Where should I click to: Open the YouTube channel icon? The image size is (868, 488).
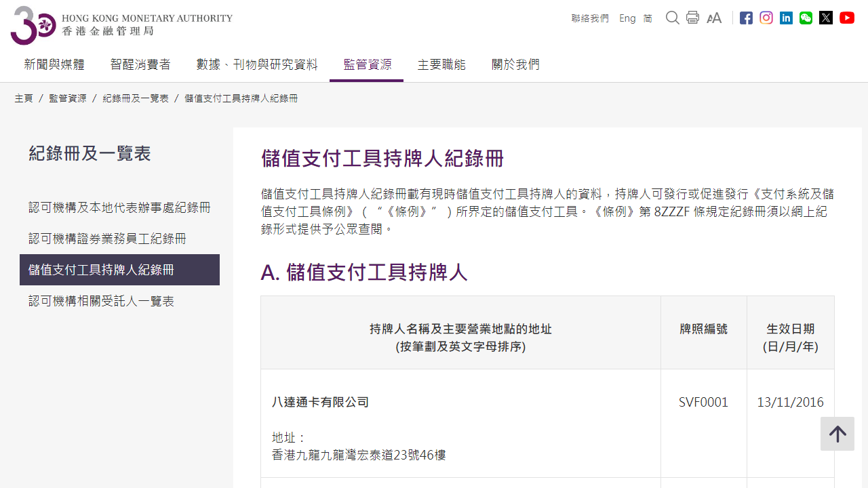click(x=846, y=18)
